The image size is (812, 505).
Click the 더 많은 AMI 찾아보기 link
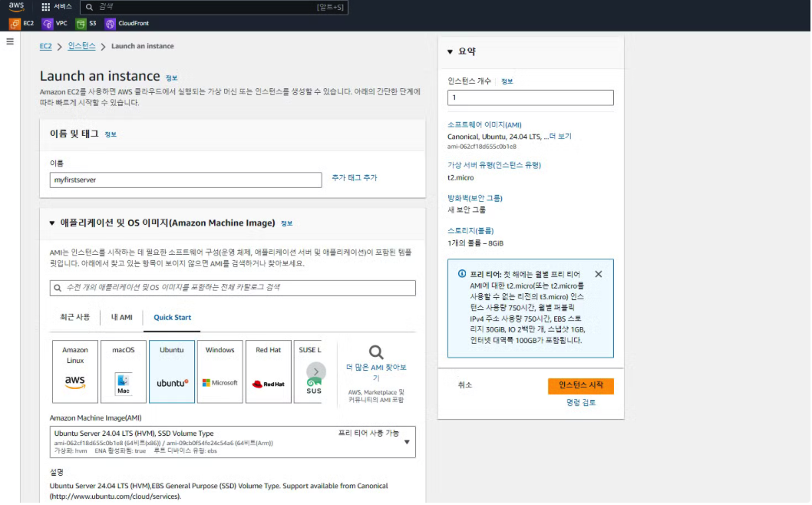[376, 372]
